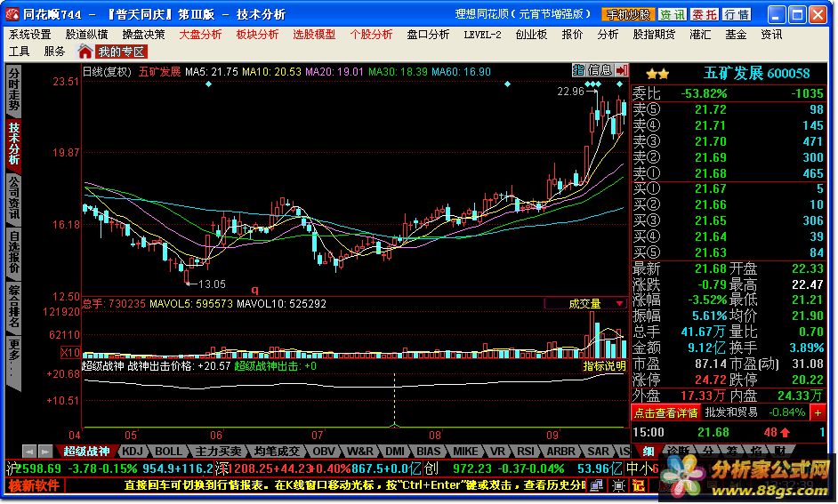
Task: Click the home icon beside 我的专区
Action: click(85, 52)
